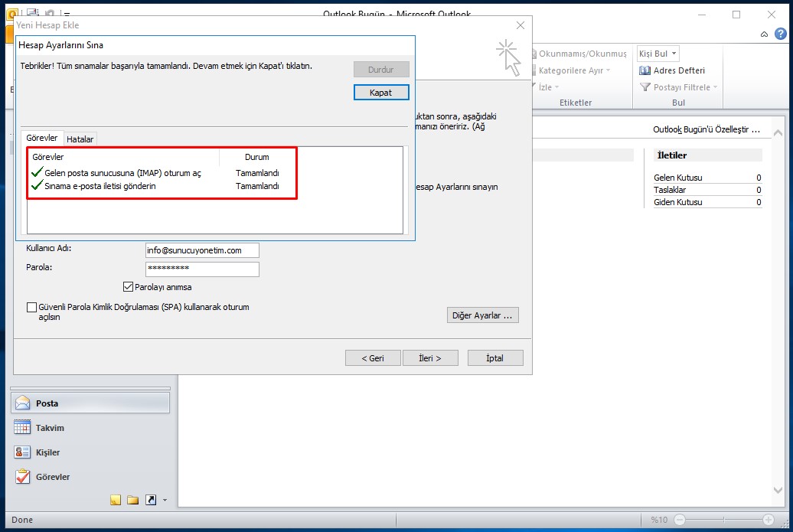Click the Kapat button
Image resolution: width=793 pixels, height=532 pixels.
(x=381, y=93)
